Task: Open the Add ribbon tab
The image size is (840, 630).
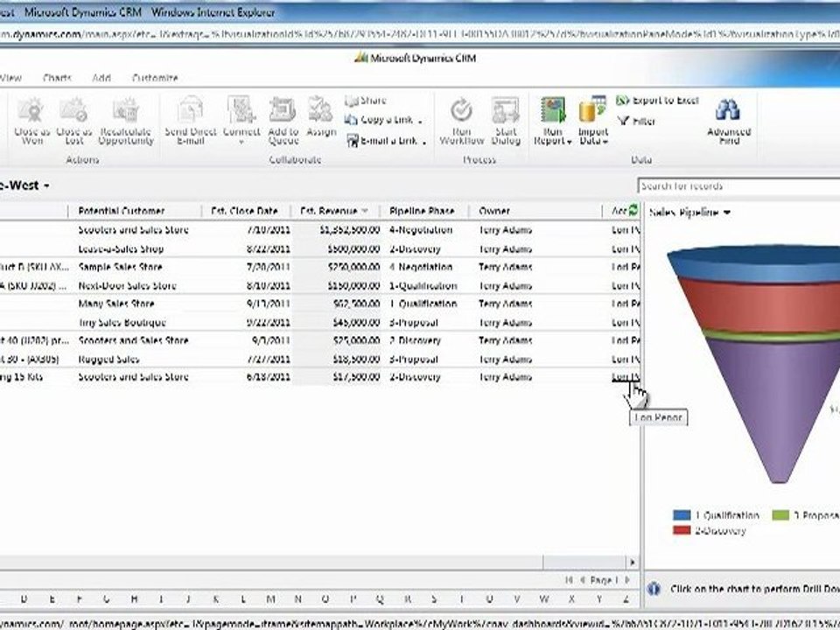Action: point(101,78)
